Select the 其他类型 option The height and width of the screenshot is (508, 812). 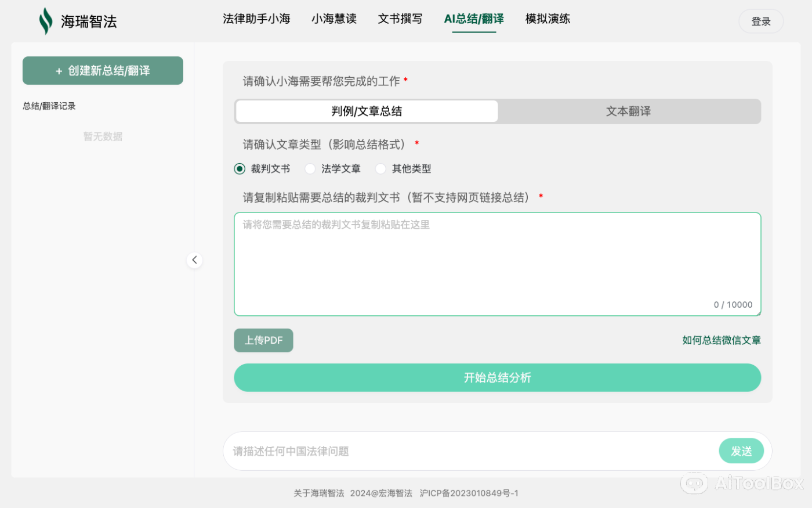coord(380,168)
